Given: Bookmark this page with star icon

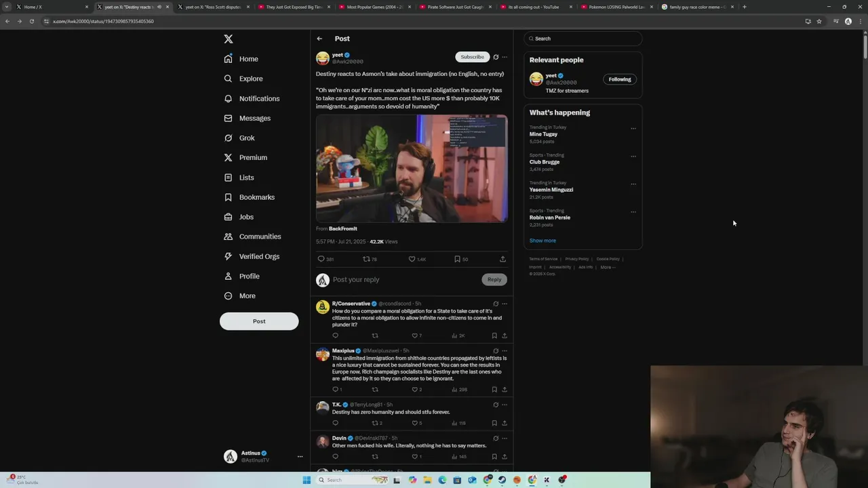Looking at the screenshot, I should pyautogui.click(x=819, y=21).
